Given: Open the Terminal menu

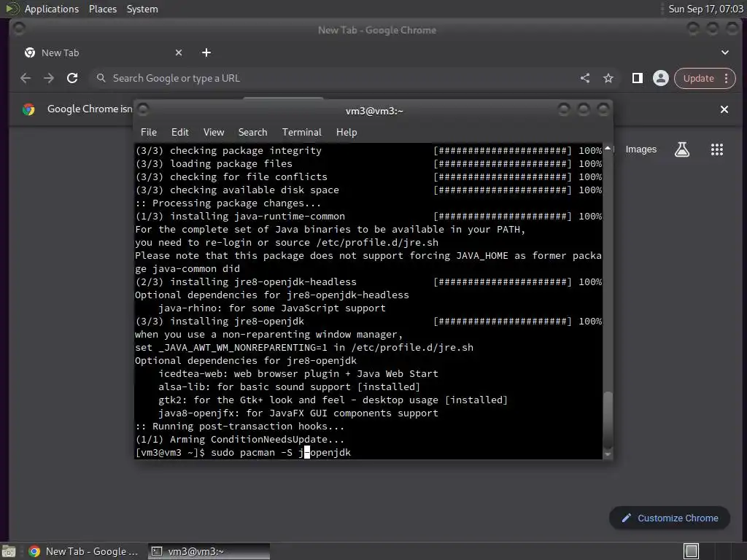Looking at the screenshot, I should click(x=301, y=133).
